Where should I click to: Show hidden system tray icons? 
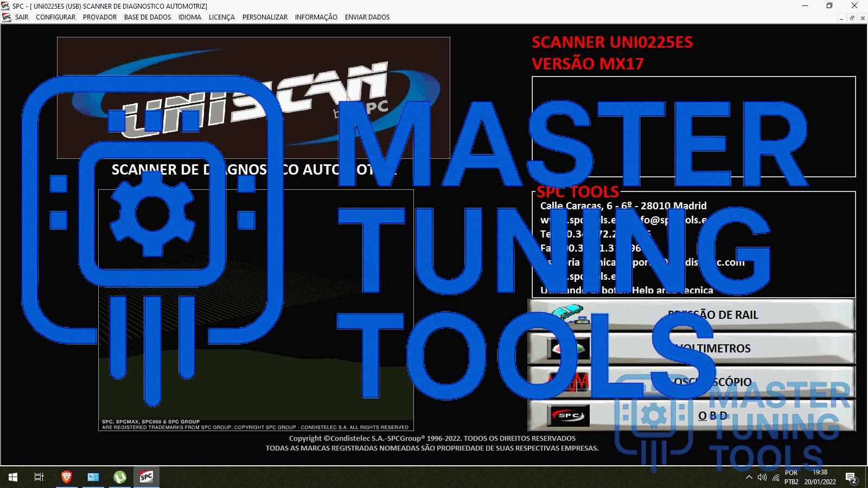(x=749, y=477)
